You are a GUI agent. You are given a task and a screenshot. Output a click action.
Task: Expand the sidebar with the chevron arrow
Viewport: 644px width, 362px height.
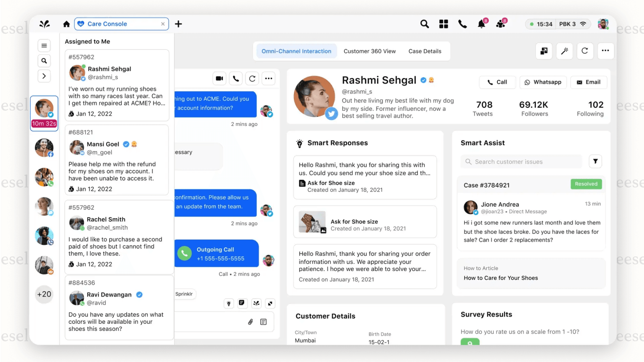pos(44,76)
